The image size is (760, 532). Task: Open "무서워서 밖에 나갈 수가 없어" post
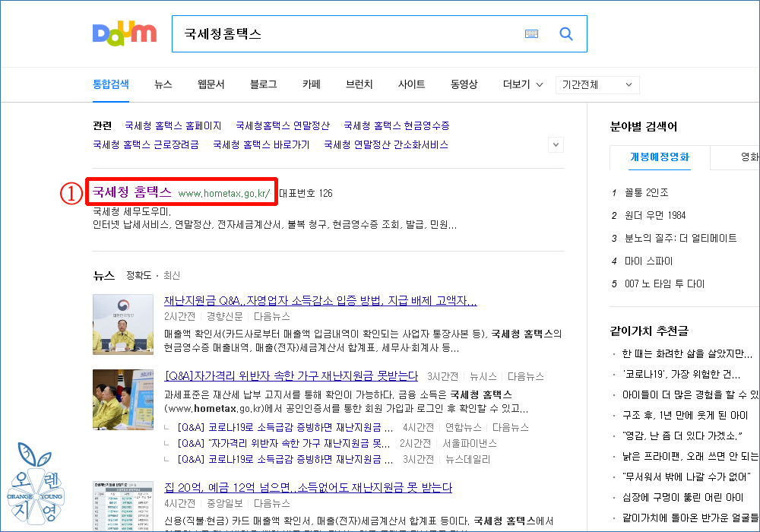coord(686,477)
